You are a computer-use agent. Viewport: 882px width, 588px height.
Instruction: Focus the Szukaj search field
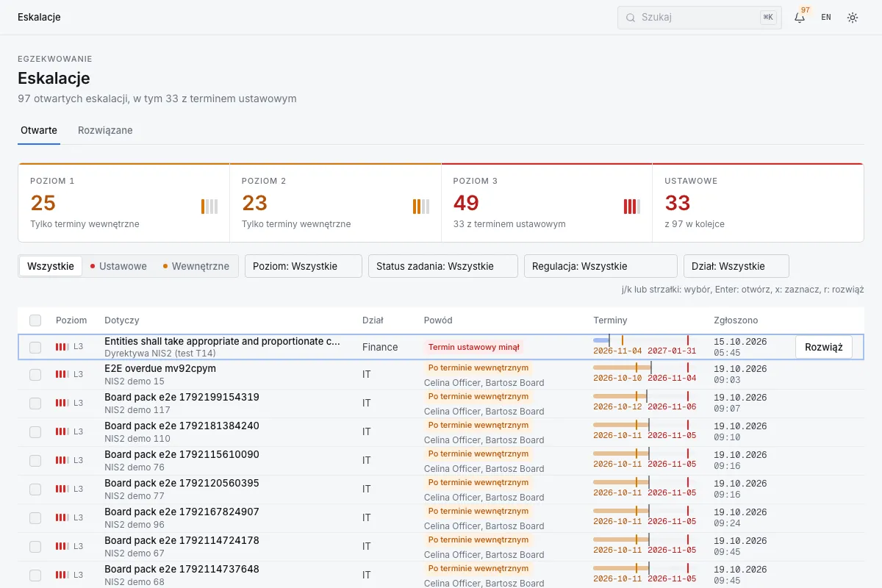700,18
